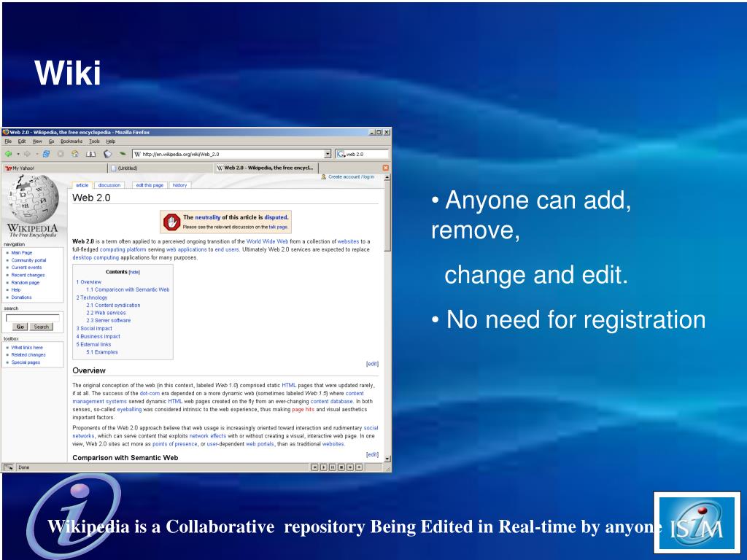Click the scrollbar down arrow

(x=387, y=459)
